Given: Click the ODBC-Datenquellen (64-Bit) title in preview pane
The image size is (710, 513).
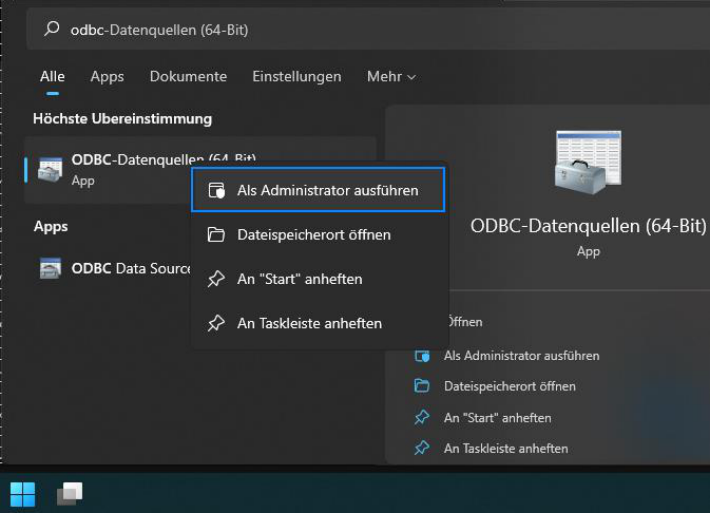Looking at the screenshot, I should 588,225.
